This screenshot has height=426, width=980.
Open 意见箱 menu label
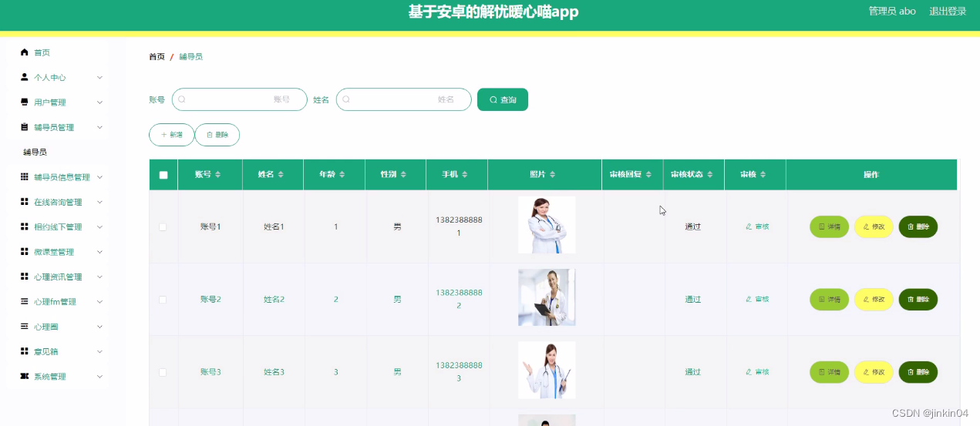coord(46,351)
